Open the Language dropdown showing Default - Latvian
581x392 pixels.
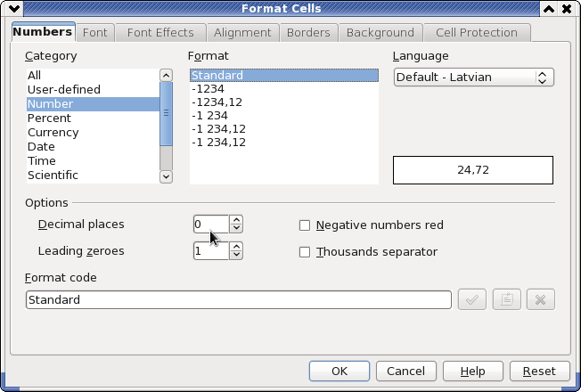pos(473,78)
